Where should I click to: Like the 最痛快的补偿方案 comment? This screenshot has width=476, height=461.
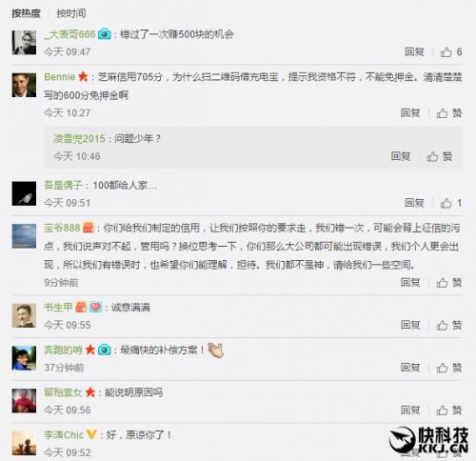click(448, 368)
